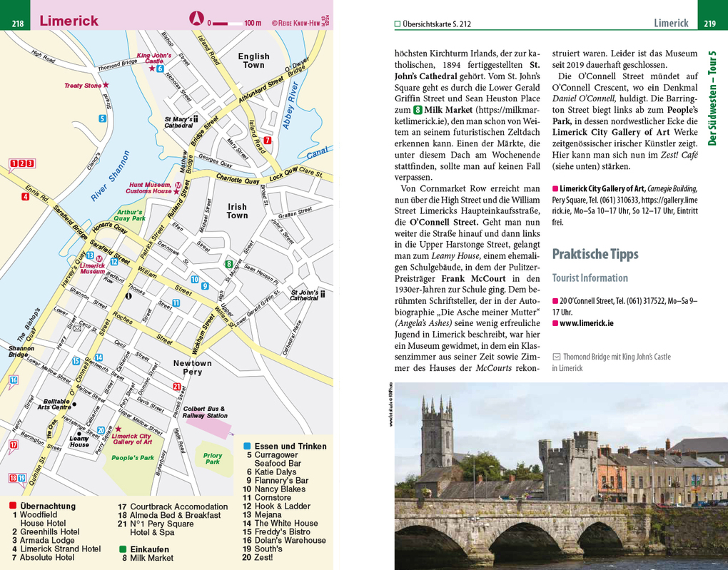Viewport: 728px width, 570px height.
Task: Click page number 218 tab
Action: point(17,24)
